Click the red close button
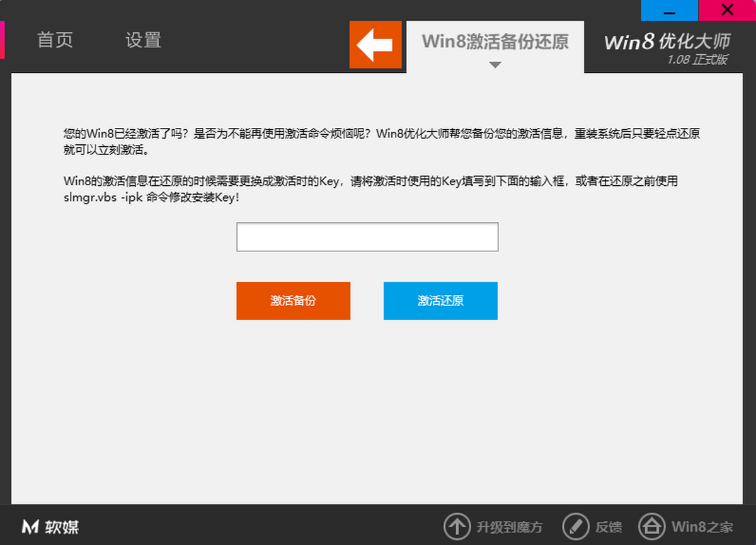This screenshot has height=545, width=756. tap(728, 11)
